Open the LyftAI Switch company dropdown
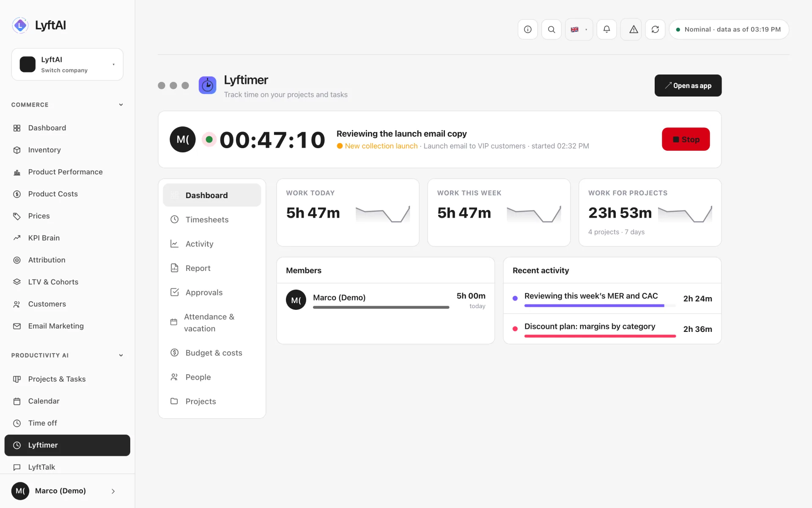Viewport: 812px width, 508px height. coord(67,64)
